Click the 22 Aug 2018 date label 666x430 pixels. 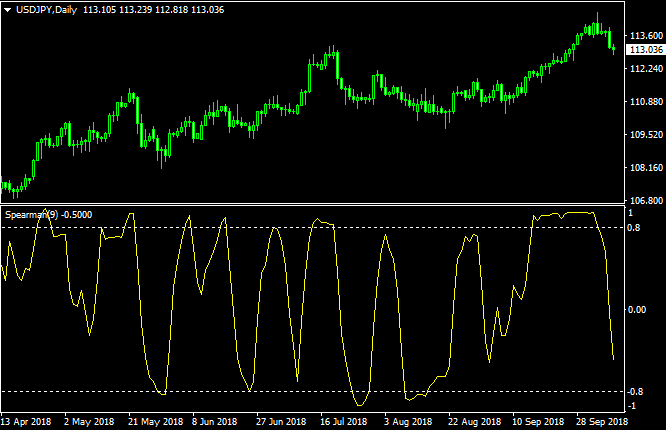pyautogui.click(x=475, y=422)
